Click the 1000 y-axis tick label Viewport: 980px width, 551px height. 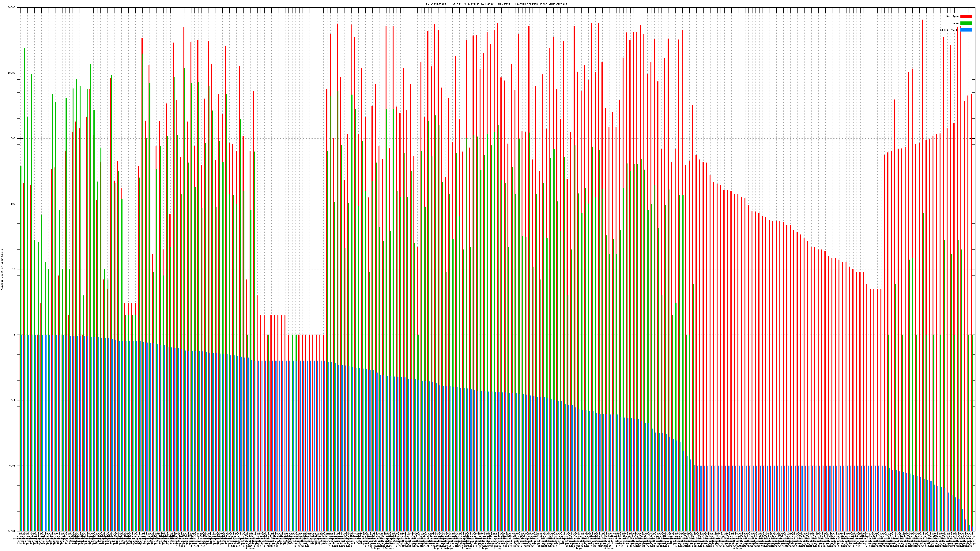[13, 138]
